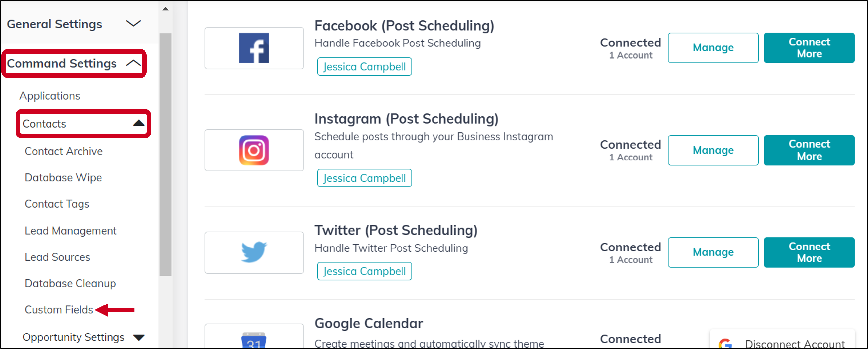Click Manage for Facebook Post Scheduling
The height and width of the screenshot is (349, 868).
[713, 47]
